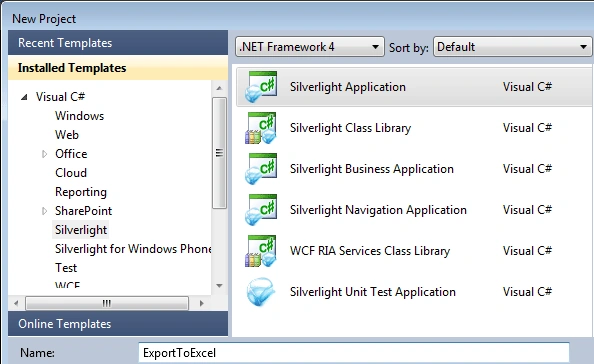Click the Silverlight Application template icon

pos(261,87)
